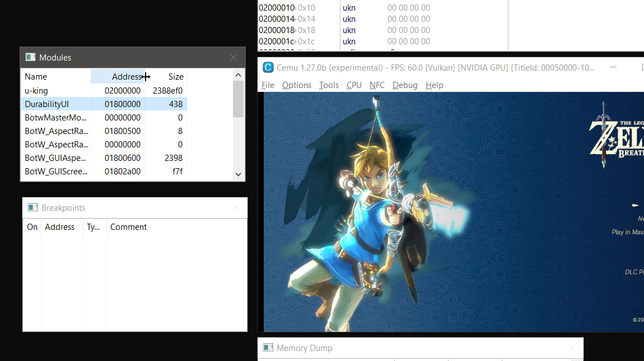Image resolution: width=644 pixels, height=361 pixels.
Task: Open the Tools menu
Action: click(x=328, y=85)
